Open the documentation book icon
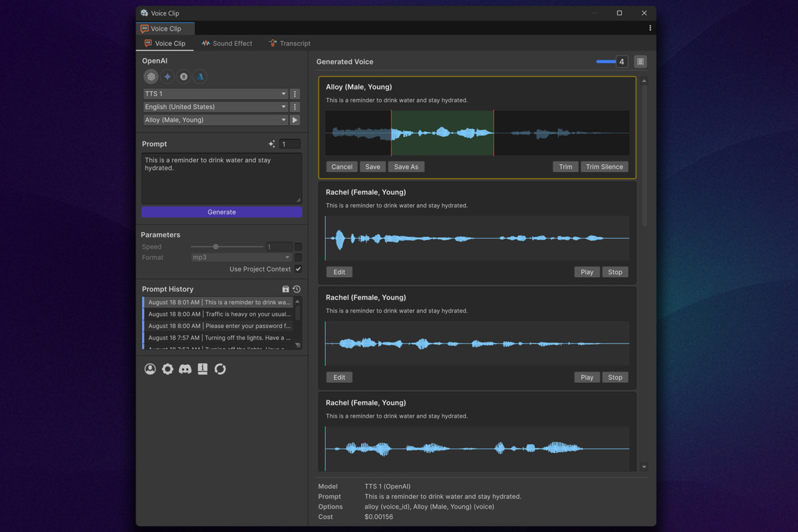Screen dimensions: 798x532 tap(203, 369)
